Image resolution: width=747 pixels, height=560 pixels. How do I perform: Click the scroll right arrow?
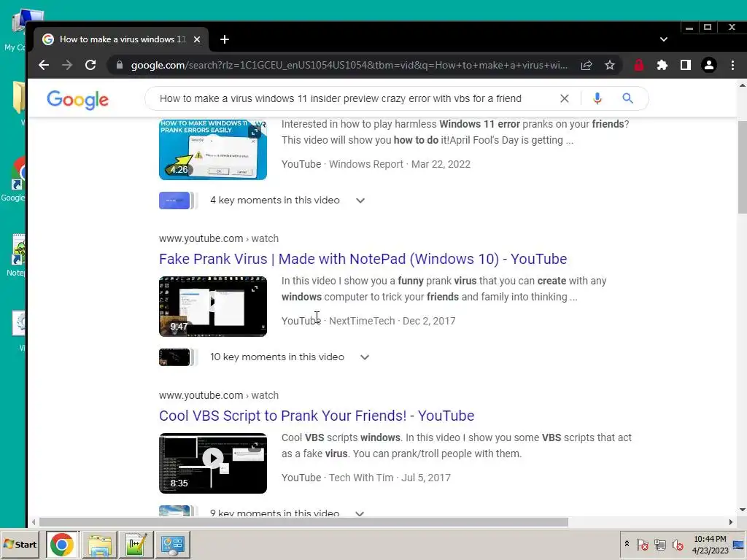coord(731,522)
